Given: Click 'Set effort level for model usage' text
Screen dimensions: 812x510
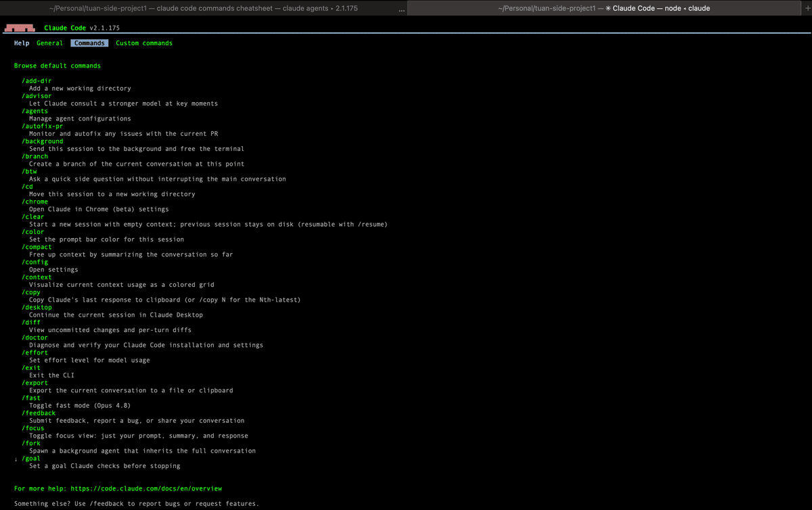Looking at the screenshot, I should 89,361.
